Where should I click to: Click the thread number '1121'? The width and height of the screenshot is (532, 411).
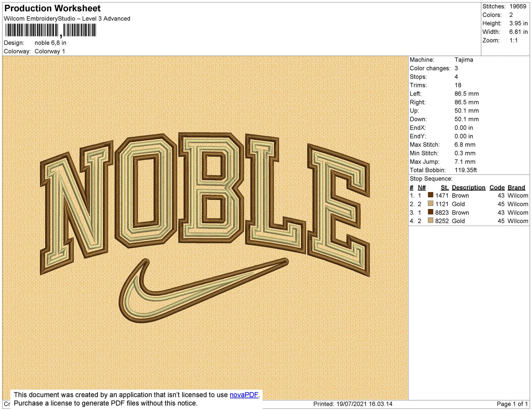tap(442, 204)
